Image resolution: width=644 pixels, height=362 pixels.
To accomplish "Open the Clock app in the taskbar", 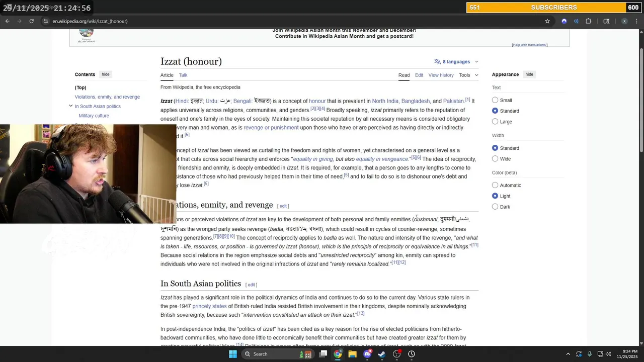I will [x=412, y=354].
